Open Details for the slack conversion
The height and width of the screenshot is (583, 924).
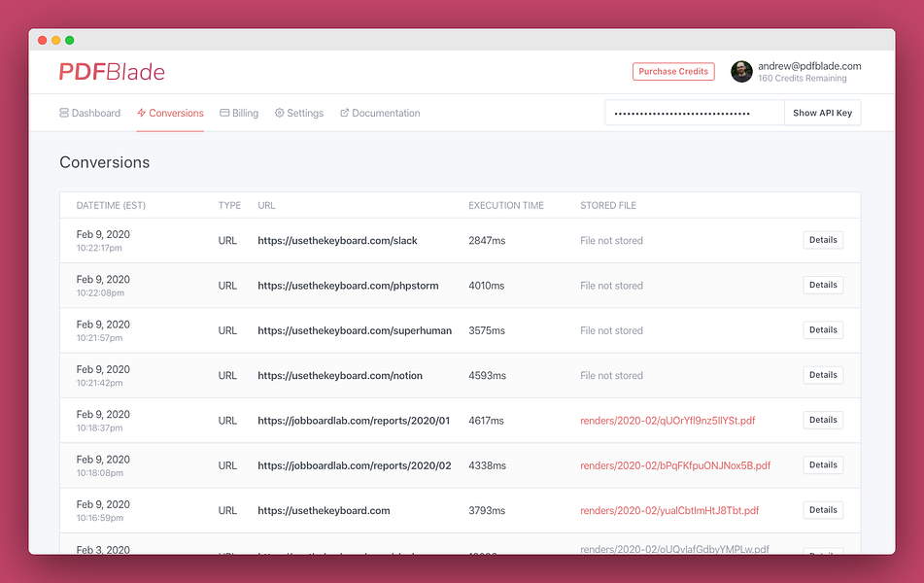coord(823,240)
